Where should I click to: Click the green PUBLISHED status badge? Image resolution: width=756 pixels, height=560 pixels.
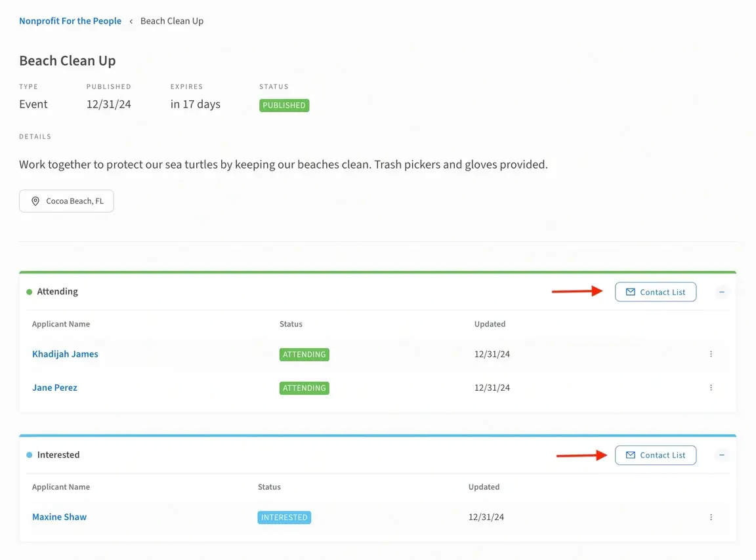tap(284, 105)
